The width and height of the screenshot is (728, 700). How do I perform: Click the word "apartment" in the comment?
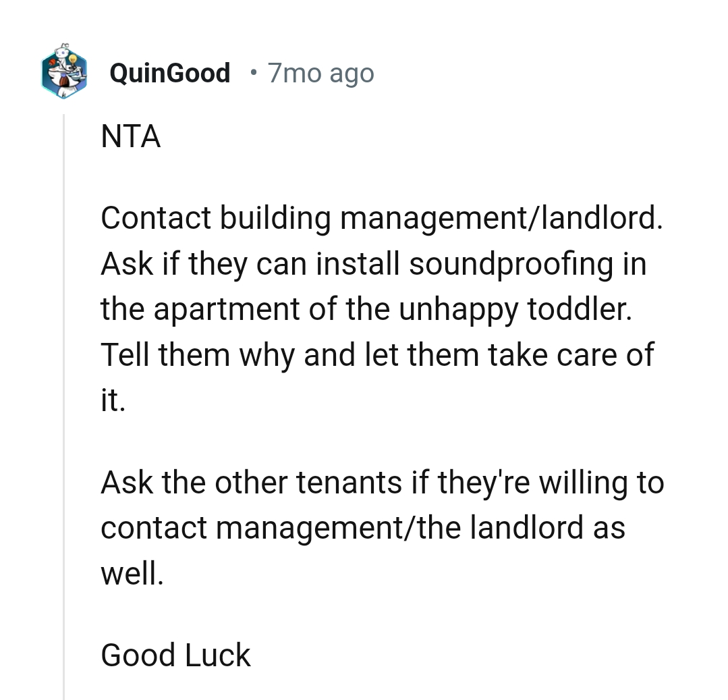[225, 308]
